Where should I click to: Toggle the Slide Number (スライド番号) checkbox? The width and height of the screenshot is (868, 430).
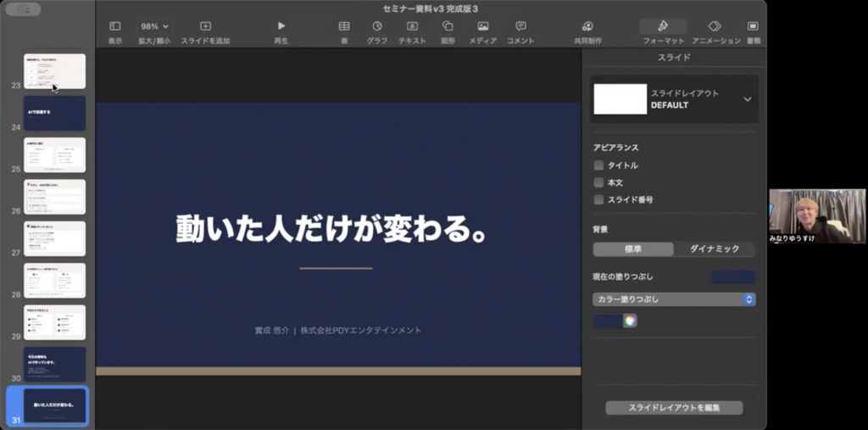[x=599, y=199]
